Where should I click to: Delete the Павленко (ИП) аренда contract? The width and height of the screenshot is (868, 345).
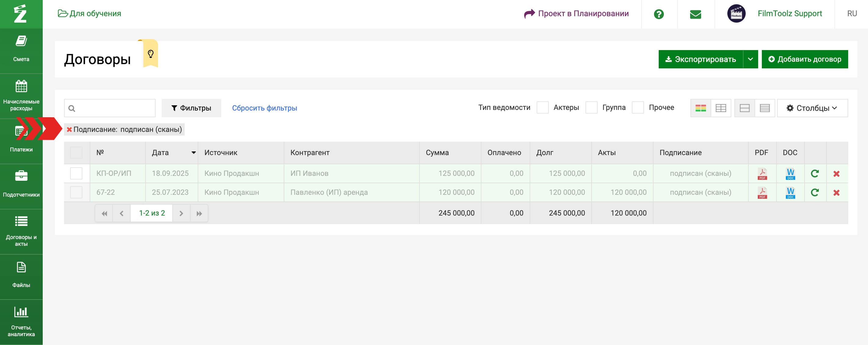tap(836, 193)
